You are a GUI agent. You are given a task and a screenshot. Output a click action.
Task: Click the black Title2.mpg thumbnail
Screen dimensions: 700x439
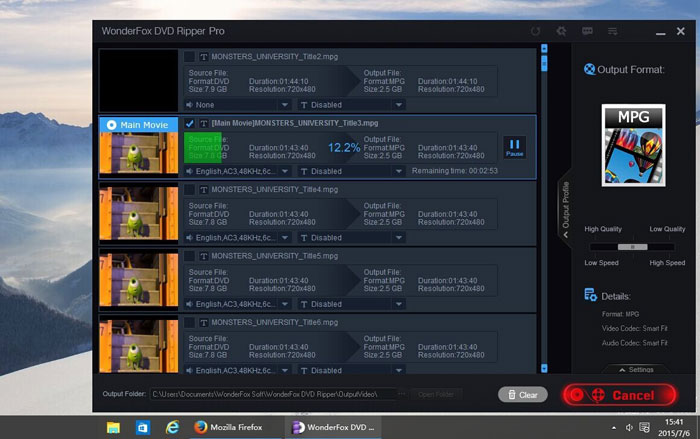(139, 80)
